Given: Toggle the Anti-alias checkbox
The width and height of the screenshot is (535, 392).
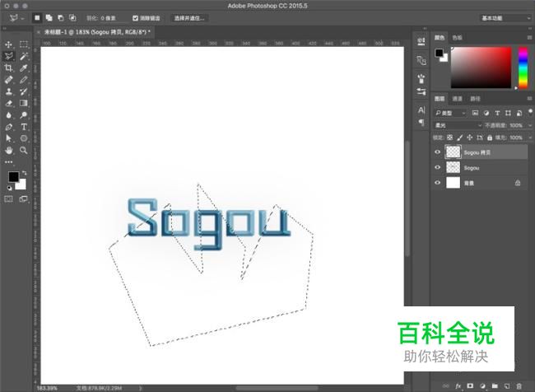Looking at the screenshot, I should point(136,18).
